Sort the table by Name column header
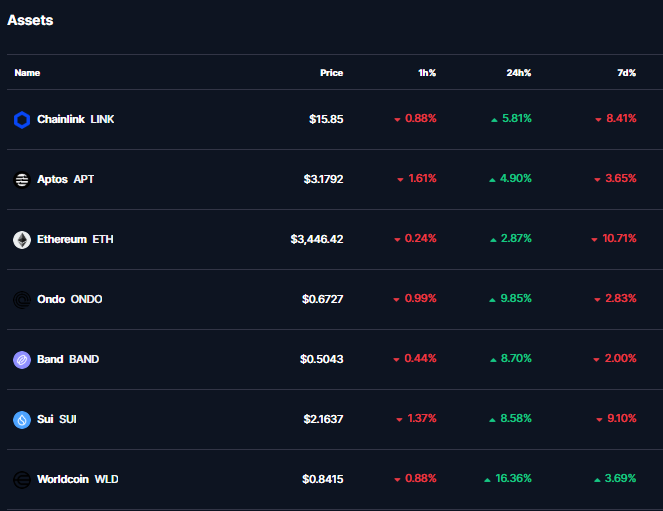Screen dimensions: 663x511 (27, 73)
